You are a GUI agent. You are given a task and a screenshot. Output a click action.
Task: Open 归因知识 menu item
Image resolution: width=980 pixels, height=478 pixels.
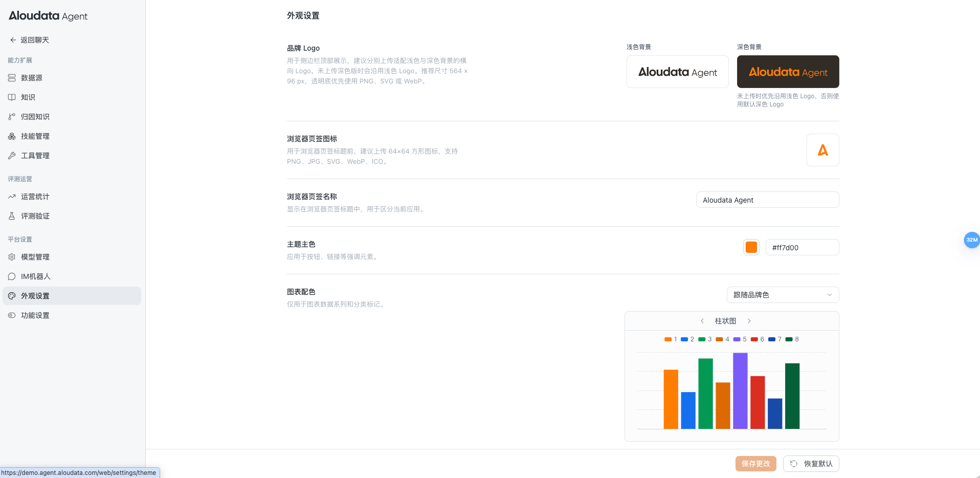(x=72, y=117)
